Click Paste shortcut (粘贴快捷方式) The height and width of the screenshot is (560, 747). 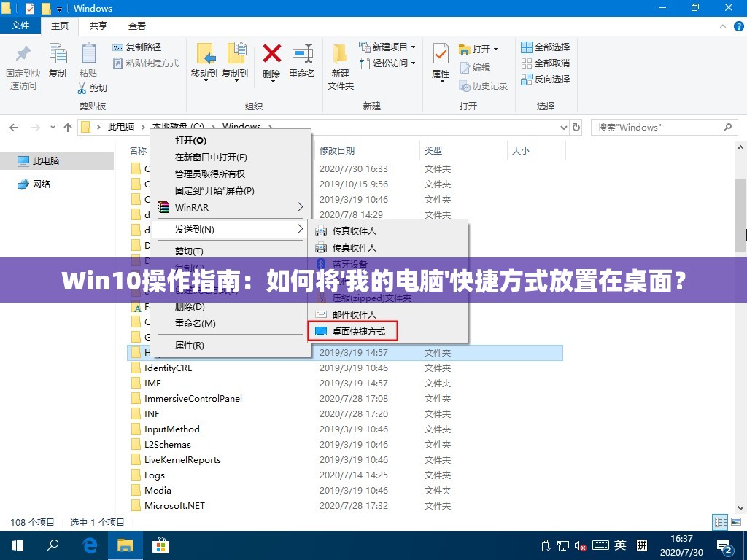[x=146, y=63]
